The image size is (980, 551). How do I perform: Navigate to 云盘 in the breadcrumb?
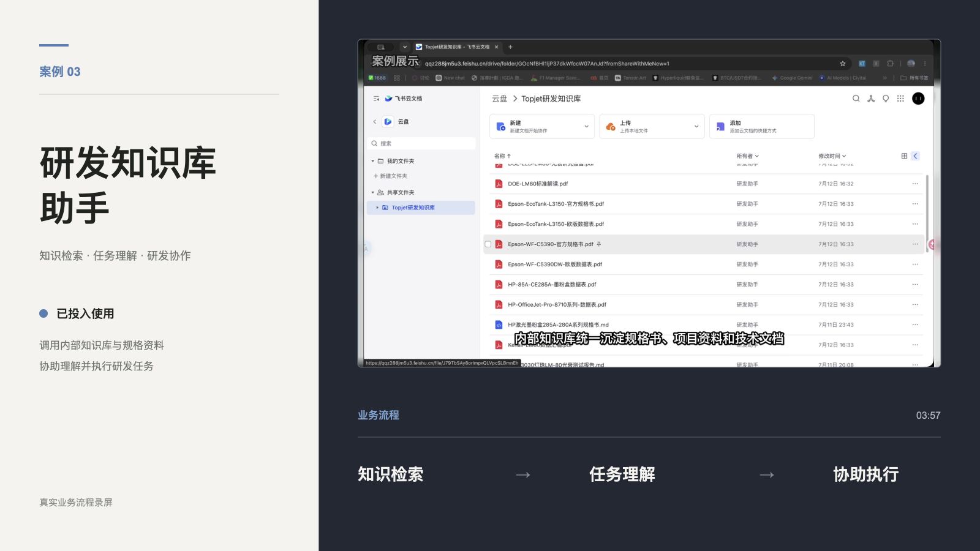click(x=499, y=99)
